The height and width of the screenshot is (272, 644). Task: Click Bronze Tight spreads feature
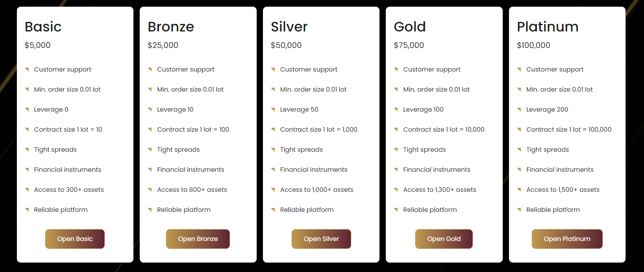[x=179, y=150]
